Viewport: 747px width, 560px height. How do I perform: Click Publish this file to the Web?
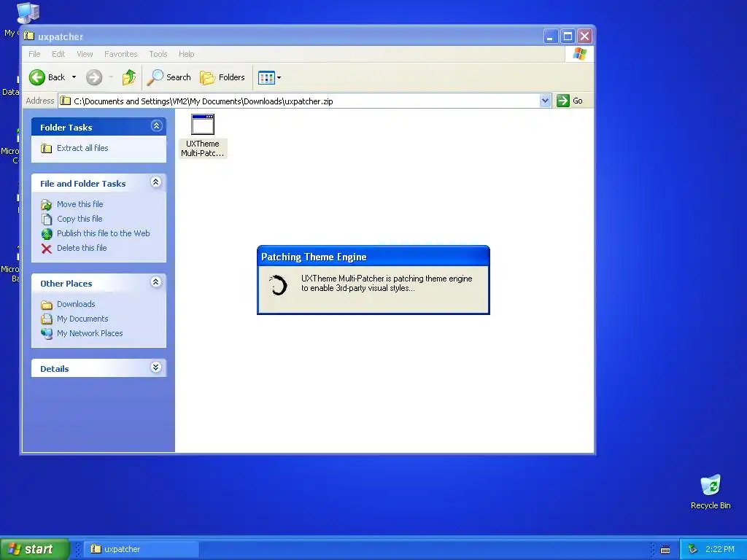pos(104,233)
